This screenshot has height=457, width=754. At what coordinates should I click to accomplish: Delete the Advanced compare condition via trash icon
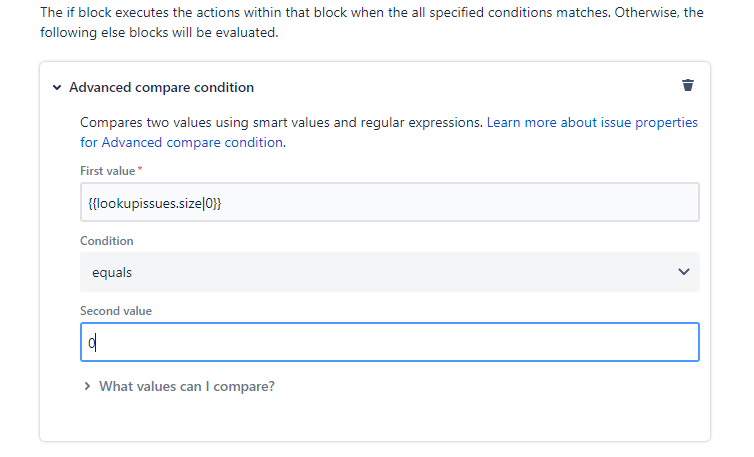pos(688,86)
